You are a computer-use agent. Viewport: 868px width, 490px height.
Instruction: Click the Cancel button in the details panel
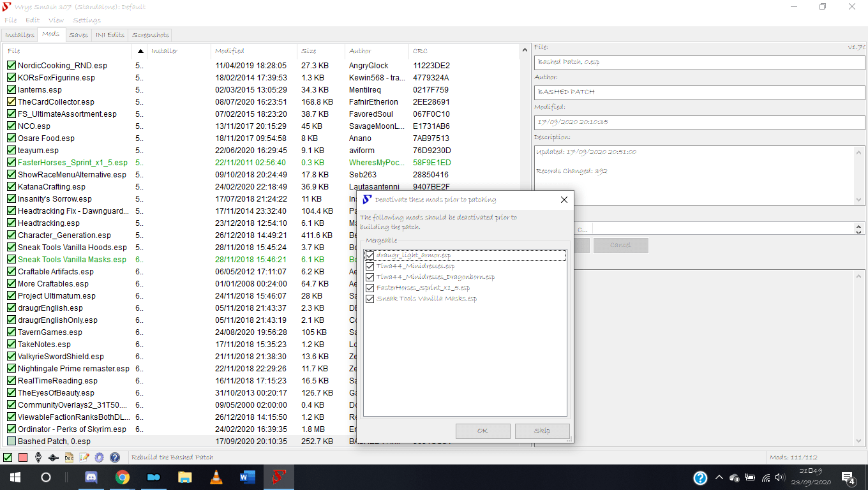(620, 245)
